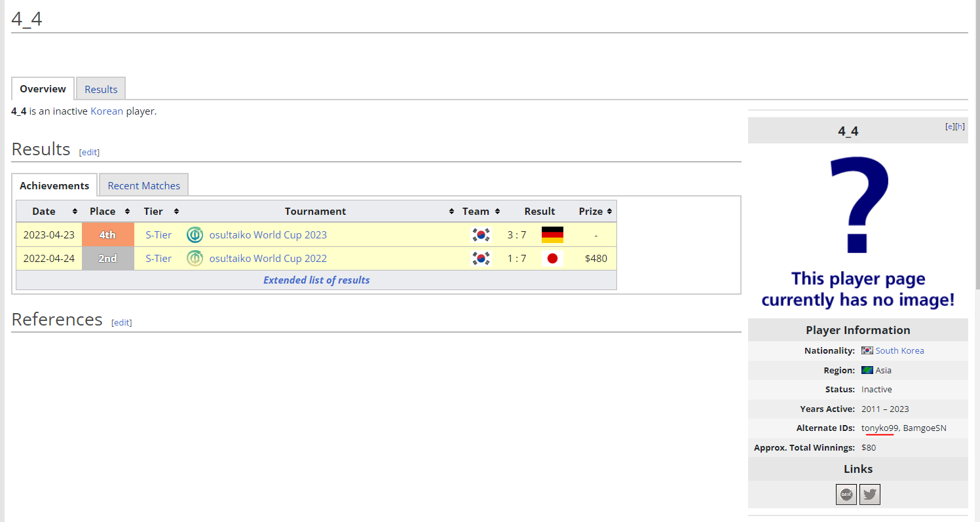Open the Extended list of results
The width and height of the screenshot is (980, 522).
(316, 280)
